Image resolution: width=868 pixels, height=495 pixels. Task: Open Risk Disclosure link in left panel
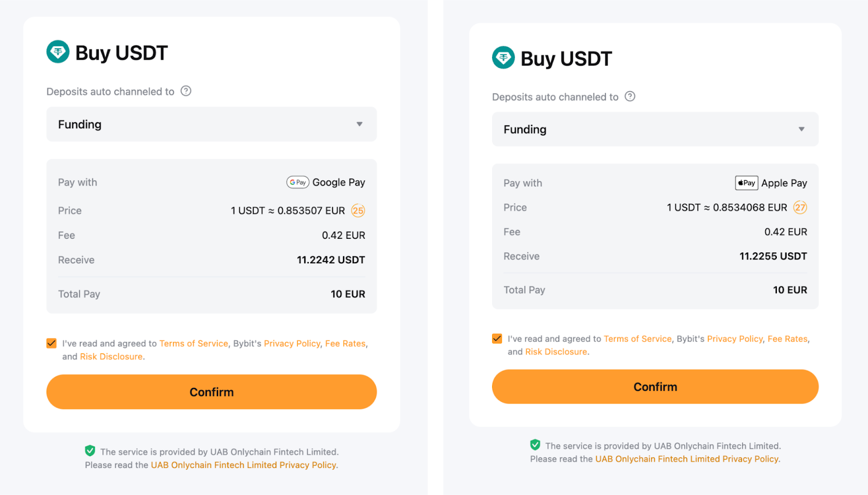pos(111,357)
